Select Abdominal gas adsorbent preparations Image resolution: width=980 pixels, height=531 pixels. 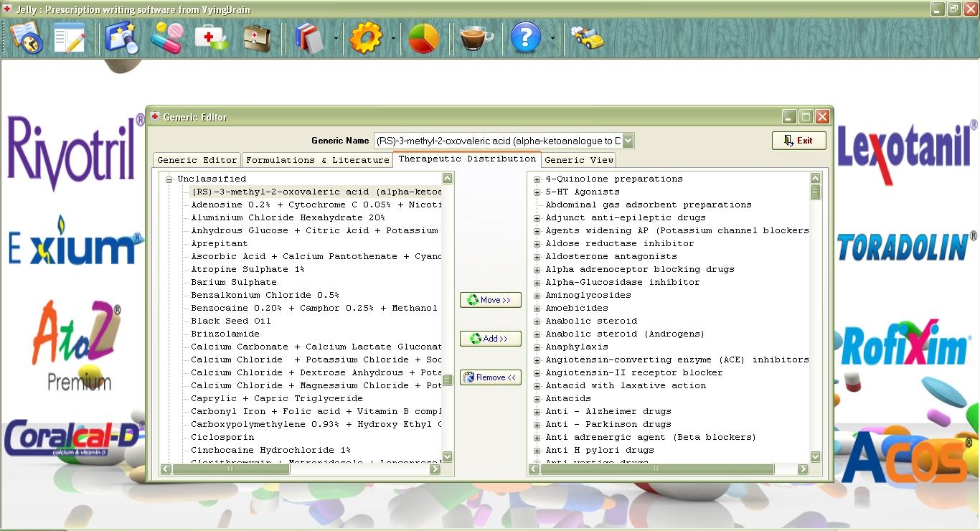point(649,205)
